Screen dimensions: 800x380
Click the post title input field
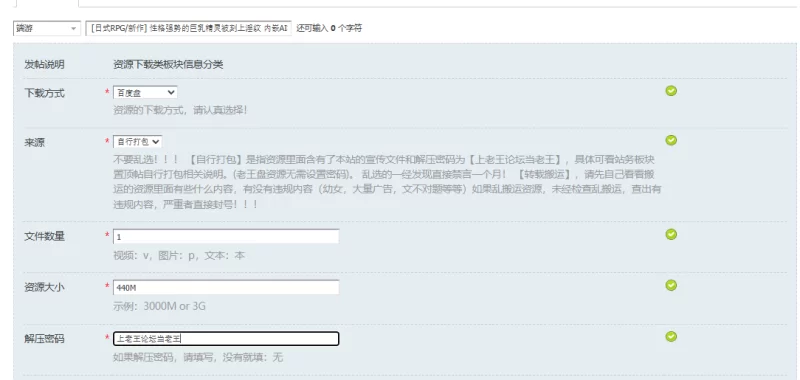tap(189, 29)
